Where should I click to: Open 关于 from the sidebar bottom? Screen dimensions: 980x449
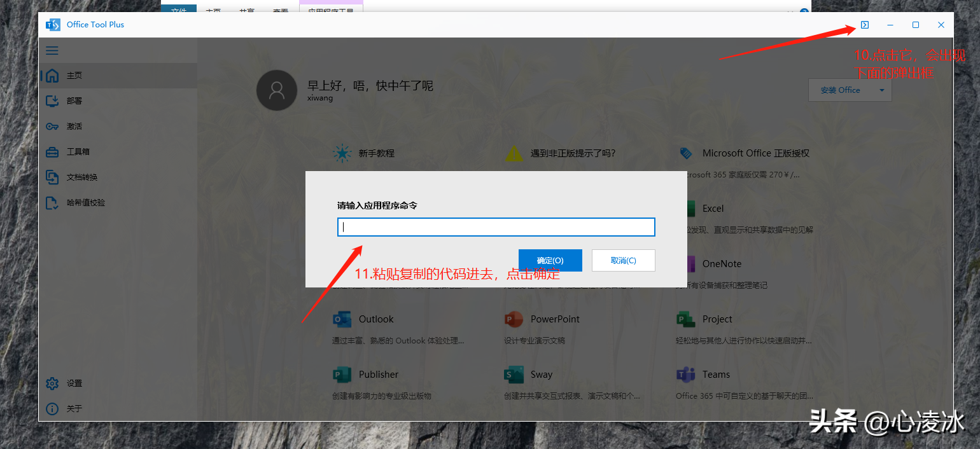point(118,409)
